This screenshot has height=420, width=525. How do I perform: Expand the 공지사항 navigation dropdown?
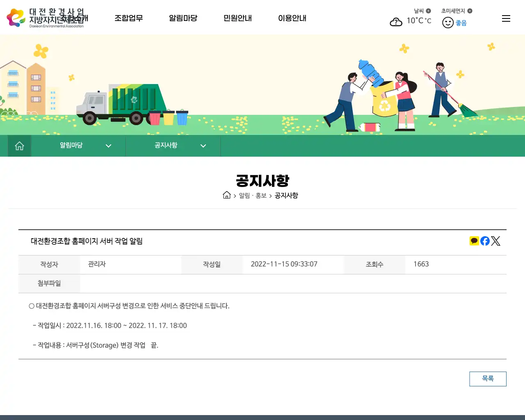203,146
